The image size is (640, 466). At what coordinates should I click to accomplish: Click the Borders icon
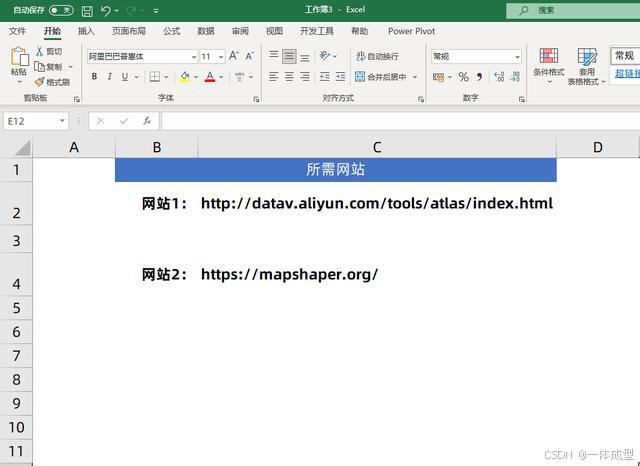click(154, 77)
